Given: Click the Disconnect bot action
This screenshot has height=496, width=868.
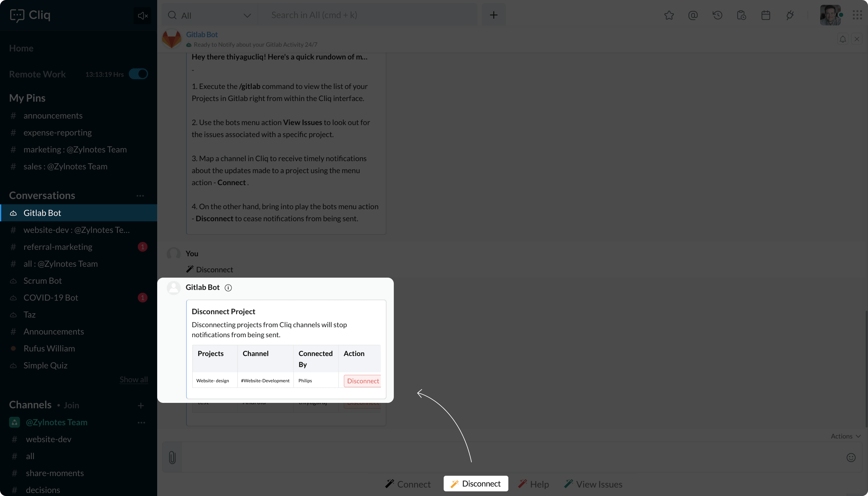Looking at the screenshot, I should [475, 484].
